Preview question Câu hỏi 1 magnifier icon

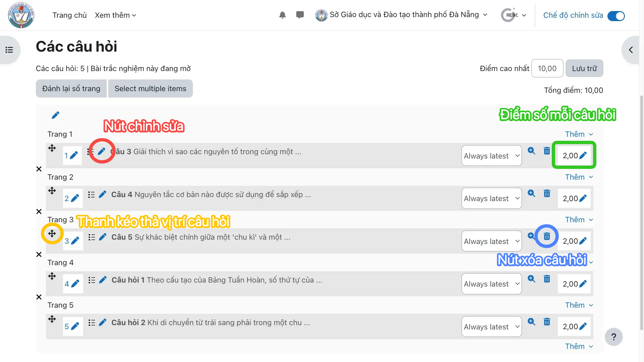click(x=531, y=279)
